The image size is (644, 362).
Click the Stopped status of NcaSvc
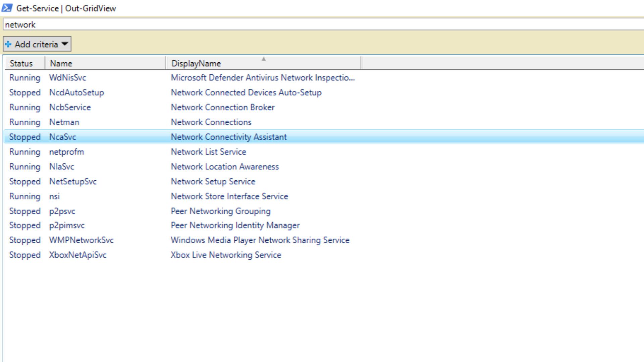[25, 137]
